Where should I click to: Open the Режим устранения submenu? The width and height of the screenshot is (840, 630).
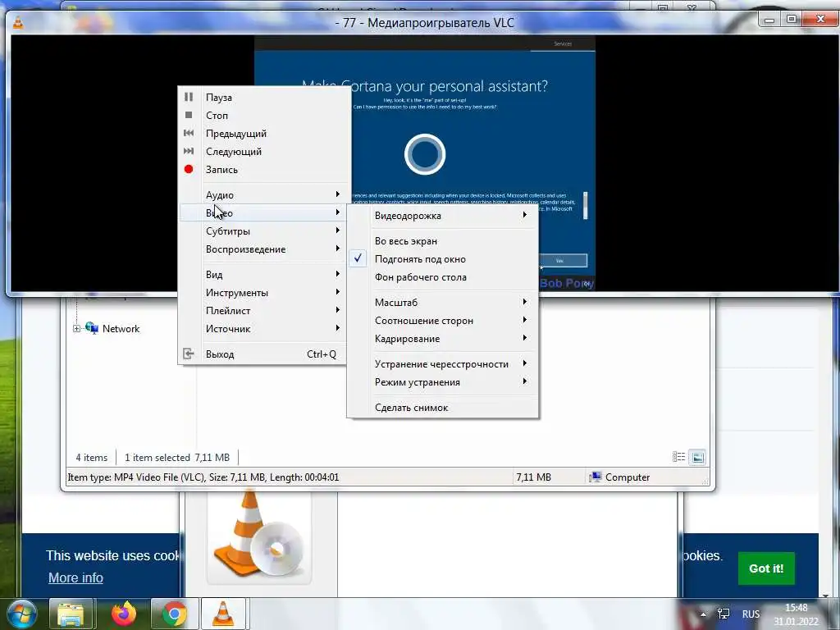[x=443, y=382]
